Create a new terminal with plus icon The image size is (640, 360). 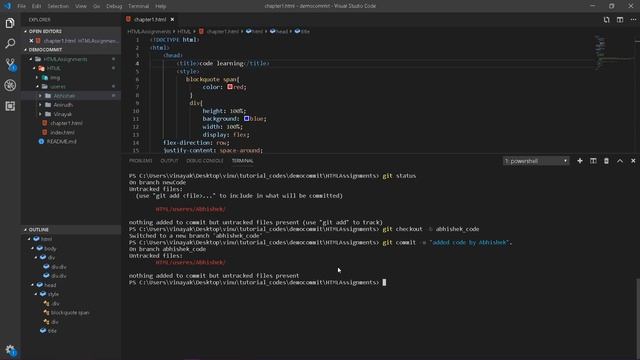coord(580,161)
